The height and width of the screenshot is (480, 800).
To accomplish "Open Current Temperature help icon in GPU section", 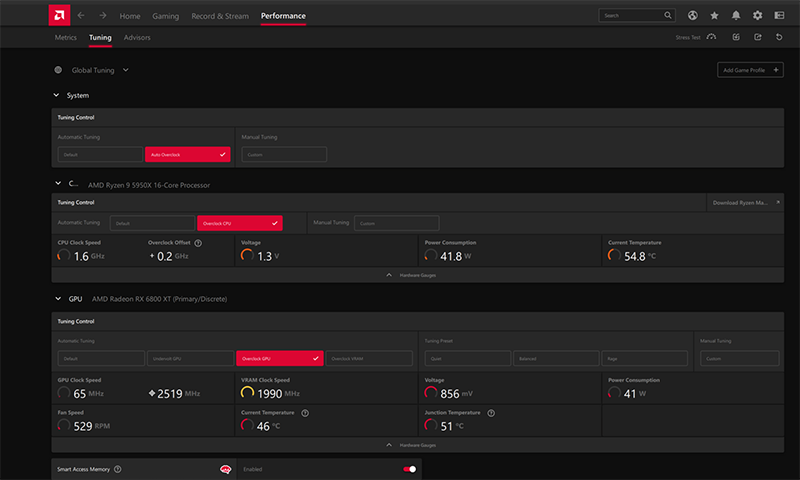I will (x=305, y=413).
